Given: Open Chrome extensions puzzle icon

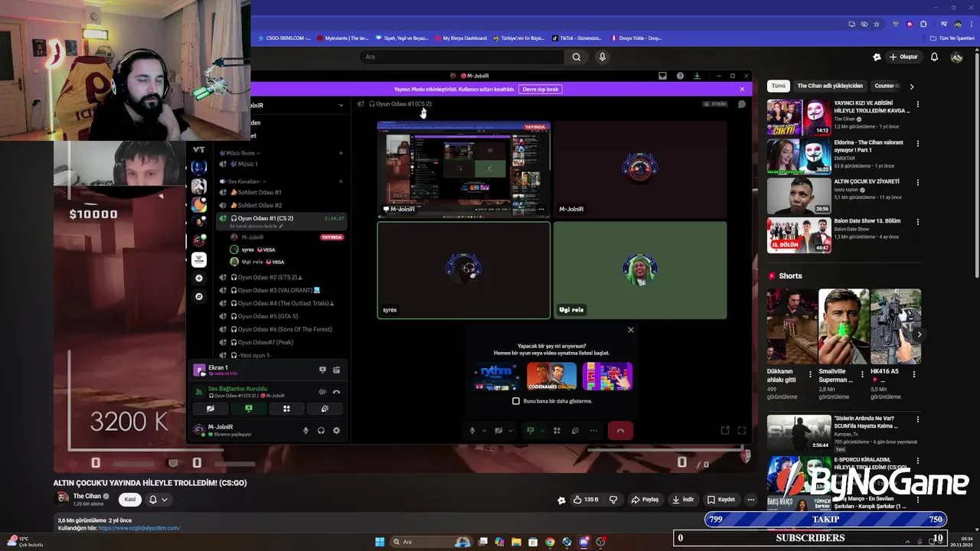Looking at the screenshot, I should click(924, 24).
